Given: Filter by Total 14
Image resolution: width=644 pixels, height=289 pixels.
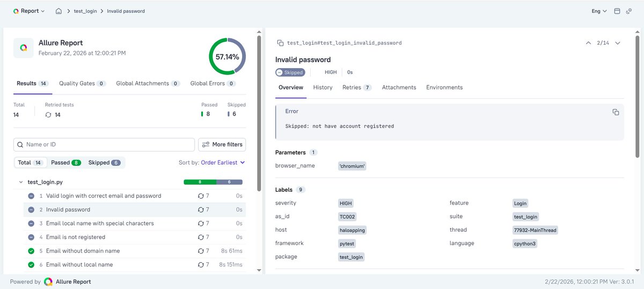Looking at the screenshot, I should coord(31,162).
